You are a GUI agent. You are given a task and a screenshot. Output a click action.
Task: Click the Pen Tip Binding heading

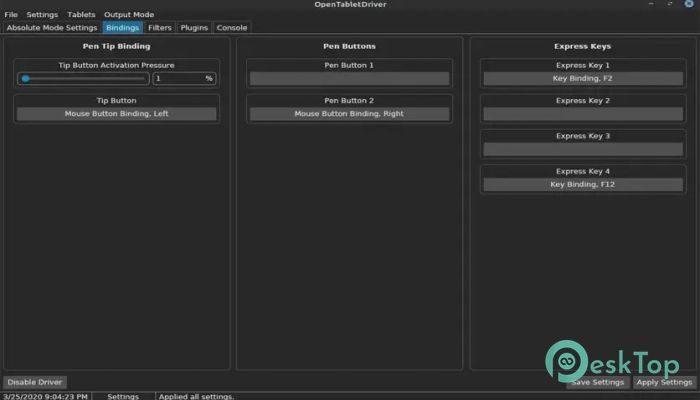(x=117, y=46)
